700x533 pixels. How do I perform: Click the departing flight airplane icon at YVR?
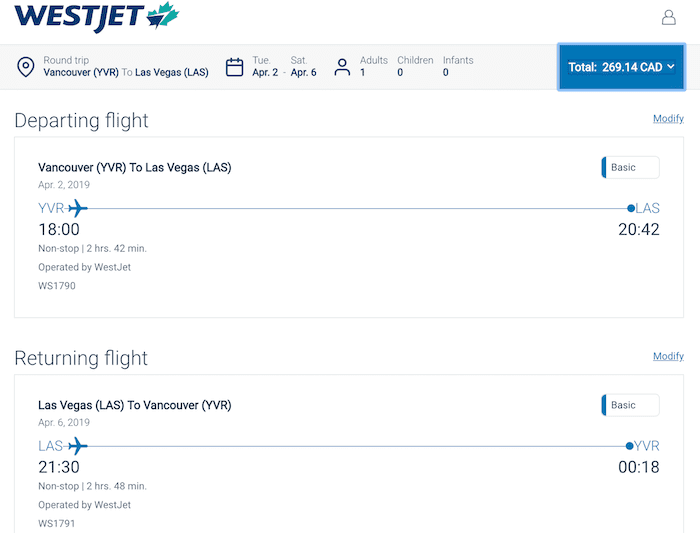(78, 208)
